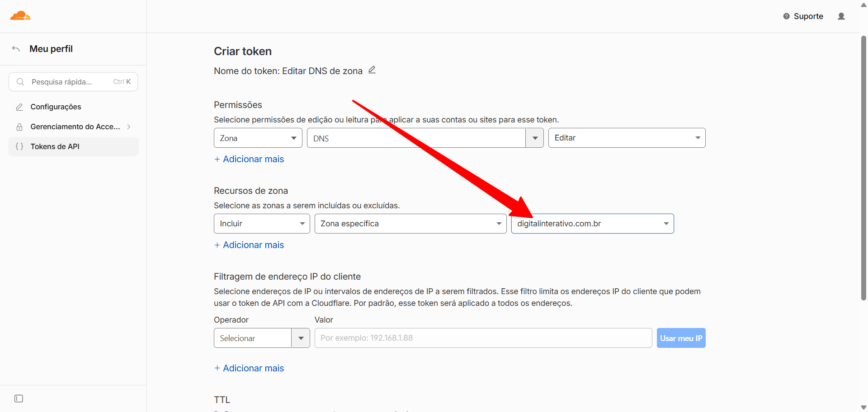This screenshot has width=868, height=412.
Task: Go back using arrow beside Meu perfil
Action: click(16, 49)
